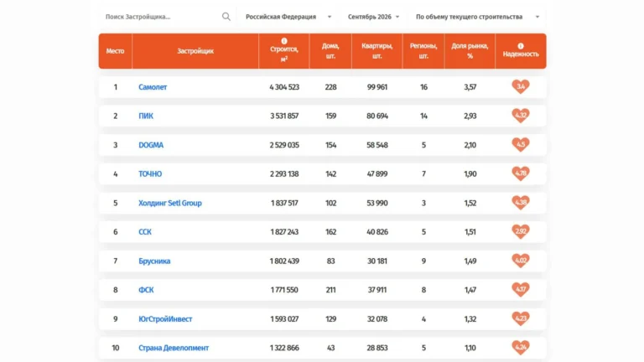Click reliability heart for Самолет

pyautogui.click(x=521, y=86)
